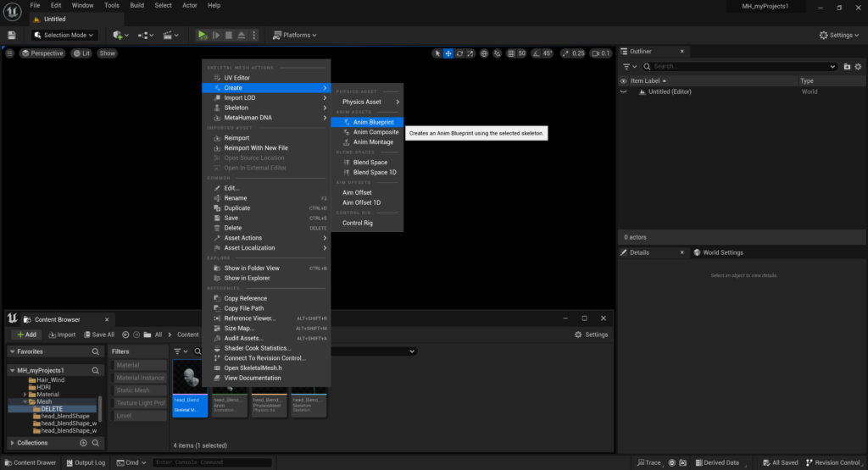Screen dimensions: 868x470
Task: Click the Eject playback icon
Action: point(242,35)
